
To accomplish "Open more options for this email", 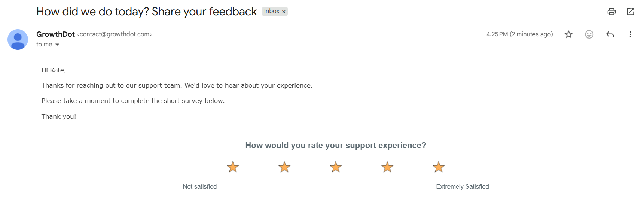I will pyautogui.click(x=631, y=34).
